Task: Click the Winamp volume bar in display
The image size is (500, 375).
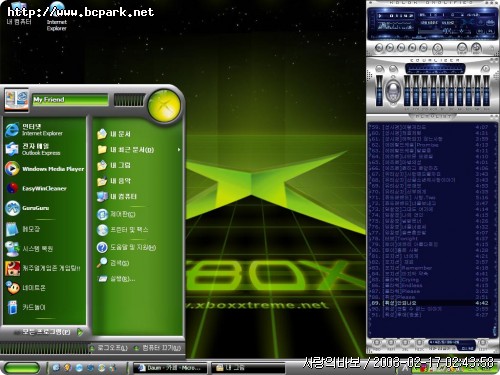Action: point(435,32)
